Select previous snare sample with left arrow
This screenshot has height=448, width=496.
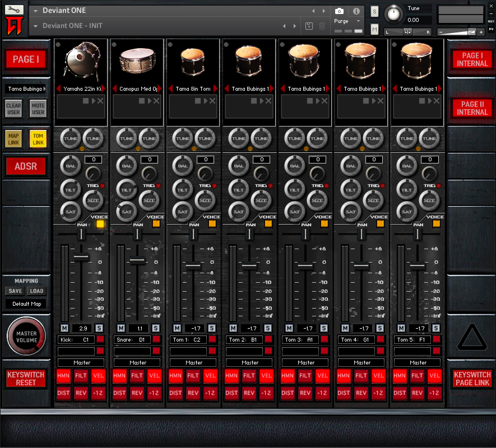115,89
